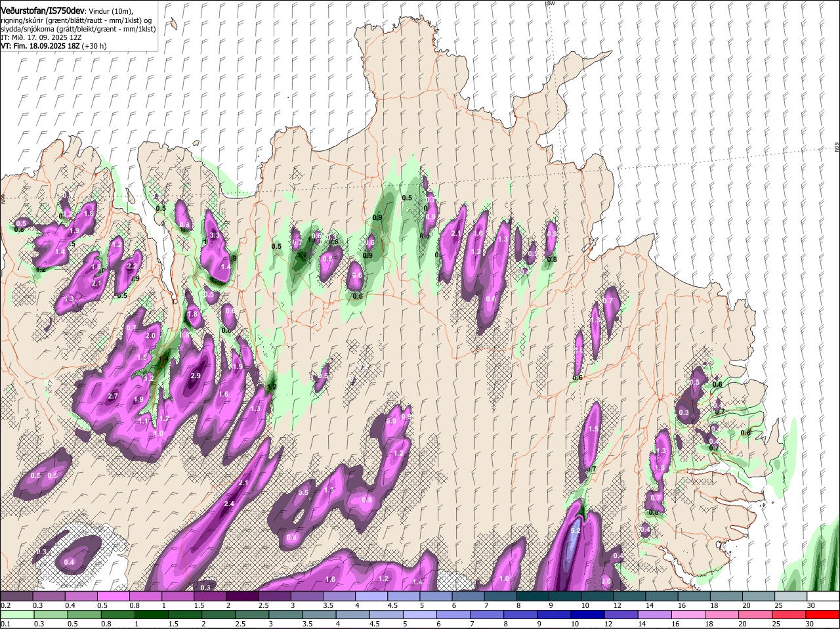Click the 2.7 snowfall value label
Viewport: 840px width, 629px height.
pyautogui.click(x=112, y=396)
